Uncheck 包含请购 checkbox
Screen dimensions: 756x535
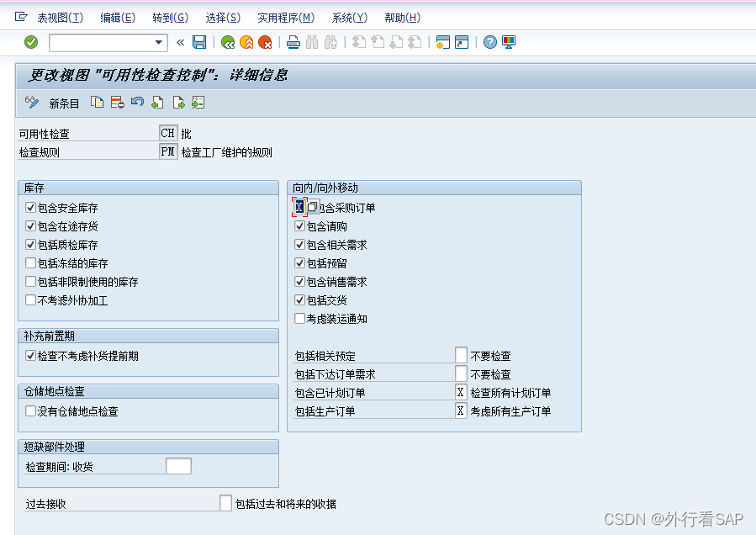pyautogui.click(x=299, y=226)
